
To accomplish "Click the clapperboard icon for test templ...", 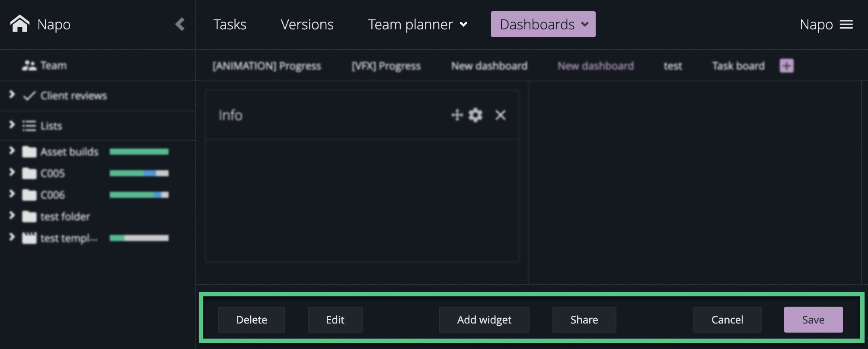I will (29, 238).
